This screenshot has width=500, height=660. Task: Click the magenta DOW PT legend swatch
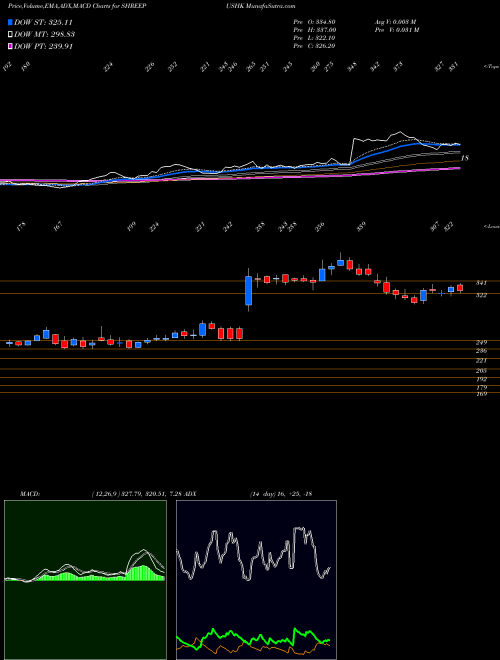[10, 46]
